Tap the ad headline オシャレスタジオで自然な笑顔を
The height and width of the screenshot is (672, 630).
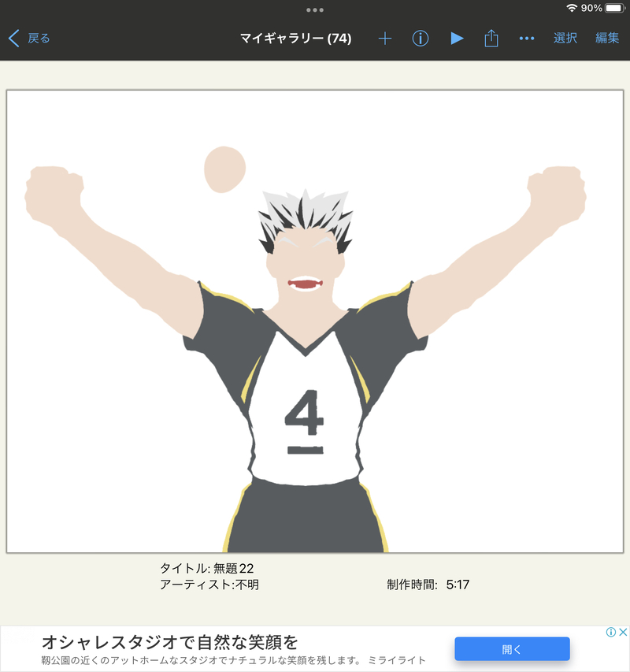tap(169, 642)
